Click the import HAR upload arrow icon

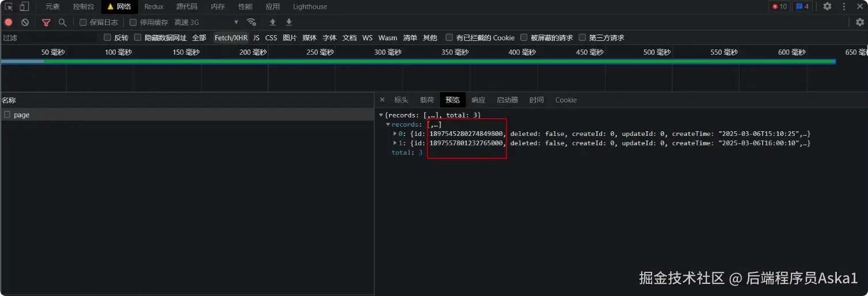273,22
